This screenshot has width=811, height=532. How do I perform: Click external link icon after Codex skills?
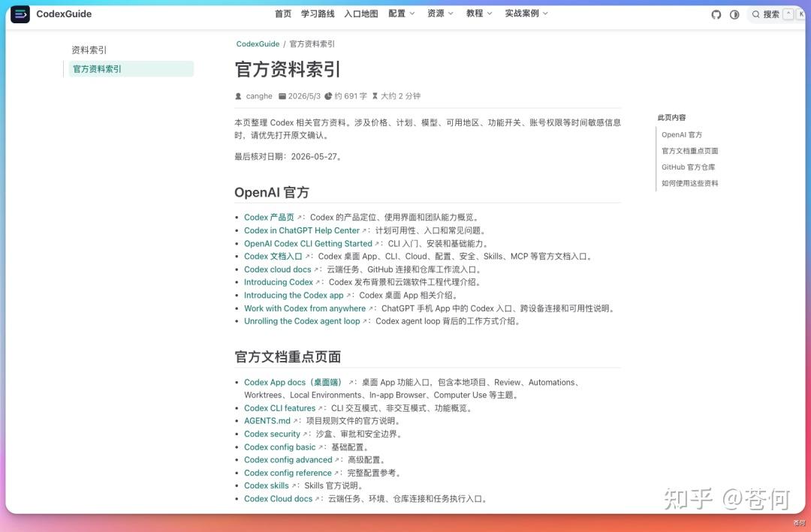point(294,486)
